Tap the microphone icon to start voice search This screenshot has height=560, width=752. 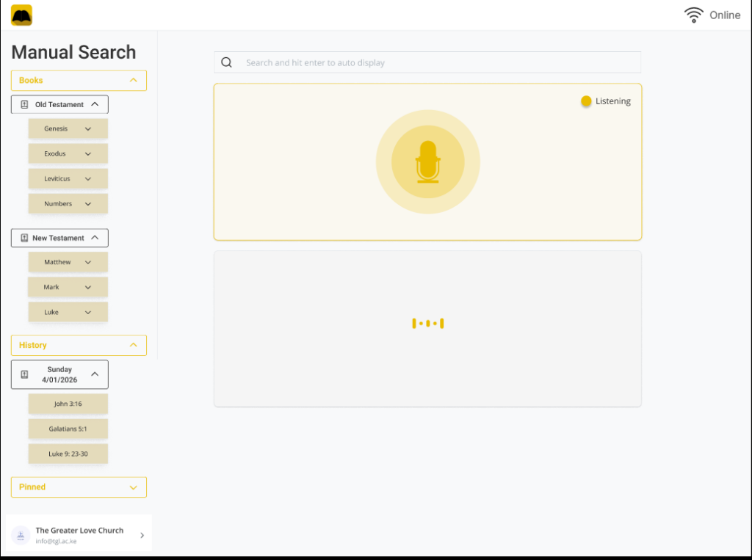tap(428, 161)
